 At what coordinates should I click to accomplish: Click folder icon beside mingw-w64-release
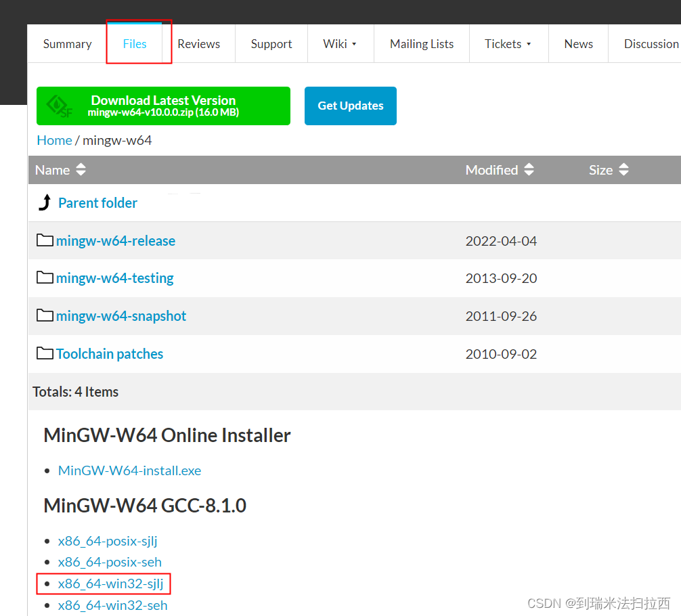tap(45, 240)
